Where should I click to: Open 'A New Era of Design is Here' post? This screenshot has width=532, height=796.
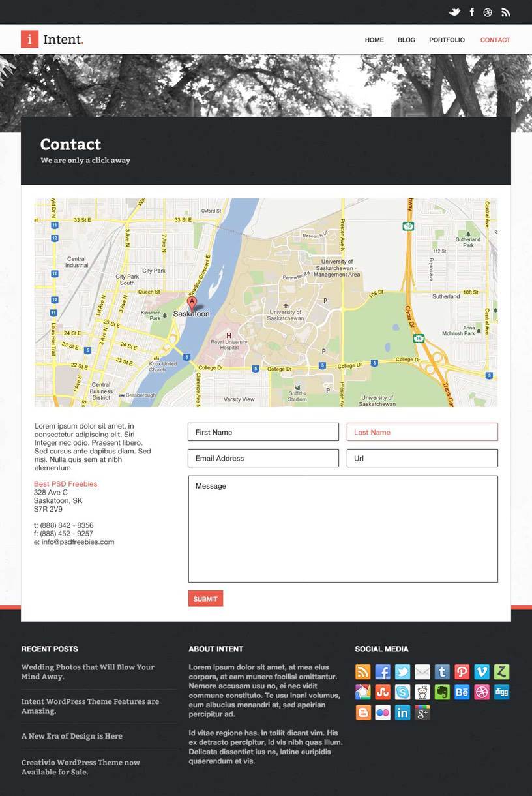72,736
